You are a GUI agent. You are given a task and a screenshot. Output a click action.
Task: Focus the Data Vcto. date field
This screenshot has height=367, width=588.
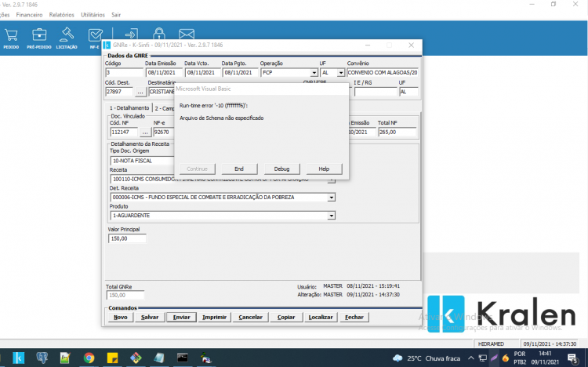(x=203, y=73)
